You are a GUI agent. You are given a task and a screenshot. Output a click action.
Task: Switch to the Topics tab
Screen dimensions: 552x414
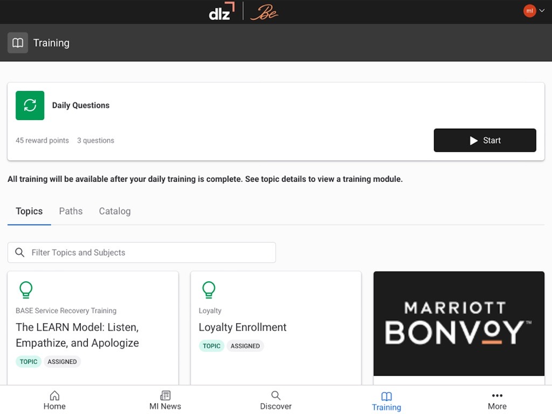[x=29, y=211]
